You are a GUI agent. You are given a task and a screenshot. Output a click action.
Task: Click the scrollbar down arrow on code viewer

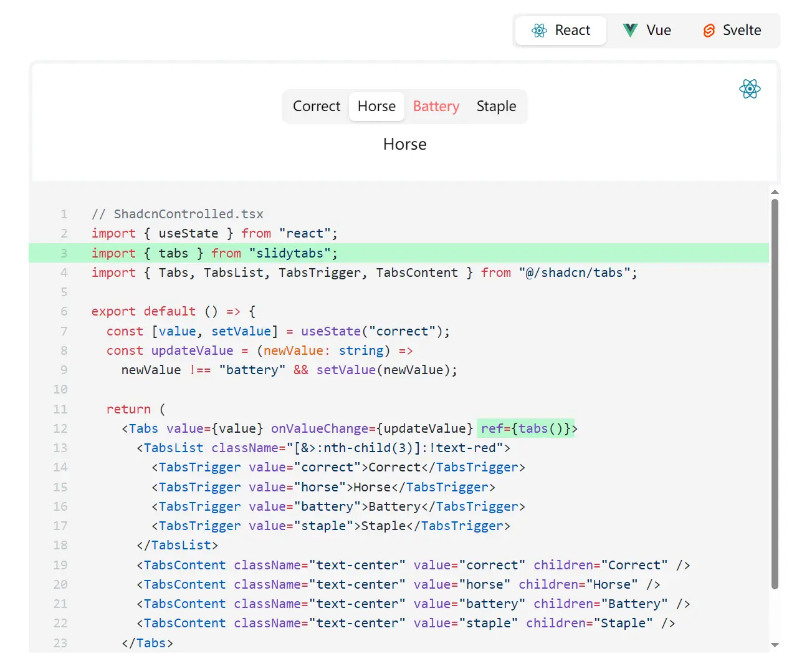[x=774, y=645]
